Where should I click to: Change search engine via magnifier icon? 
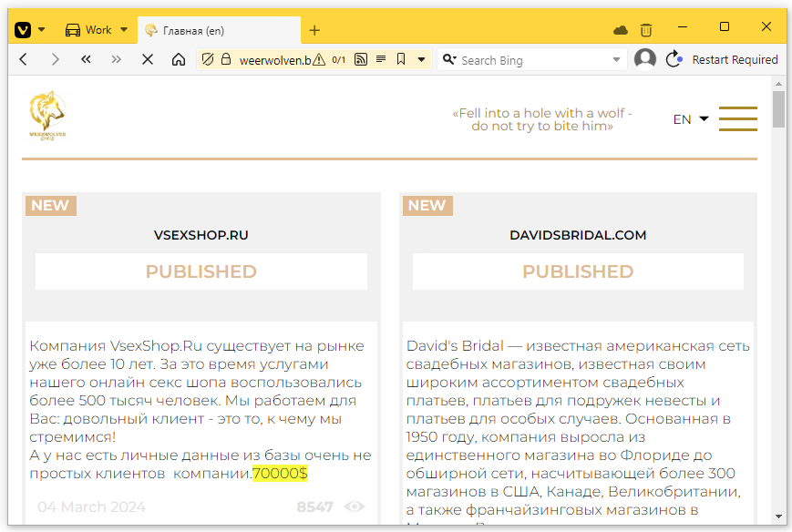tap(449, 59)
